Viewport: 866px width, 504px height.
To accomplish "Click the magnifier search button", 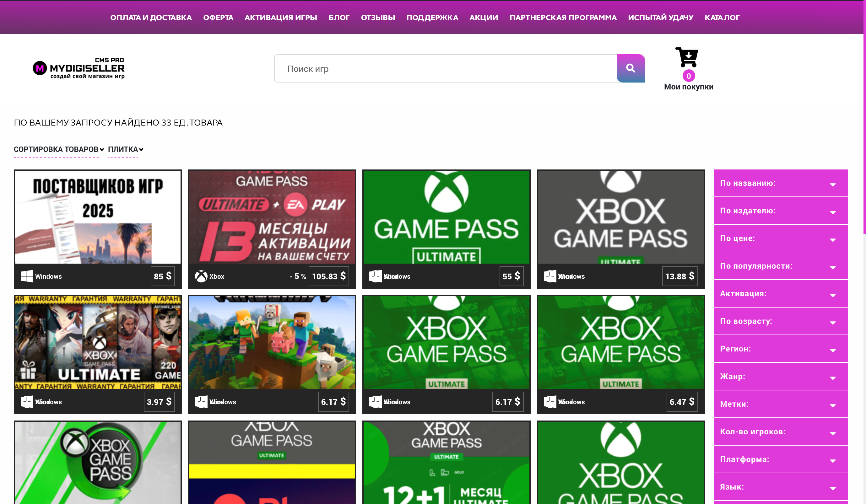I will tap(630, 68).
